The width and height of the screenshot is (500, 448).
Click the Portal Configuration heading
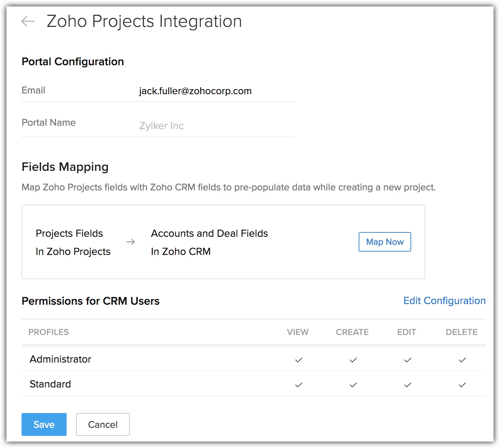tap(73, 62)
